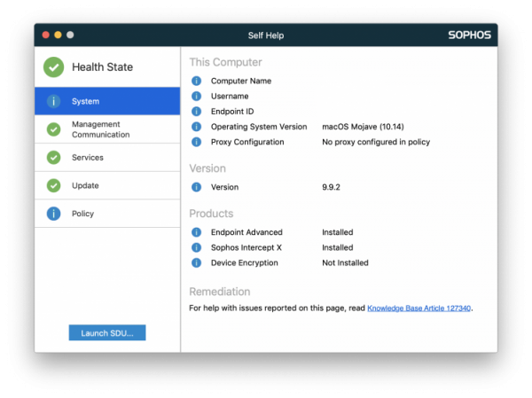
Task: Click the Update green check icon
Action: pyautogui.click(x=53, y=185)
